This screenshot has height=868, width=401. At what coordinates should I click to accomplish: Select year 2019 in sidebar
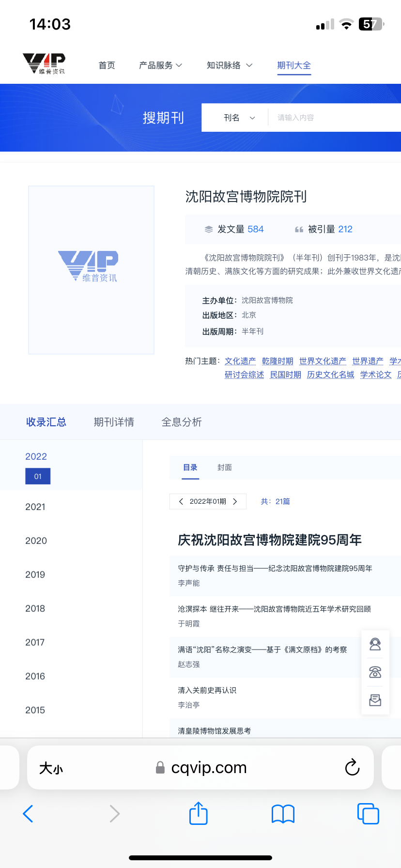[35, 574]
